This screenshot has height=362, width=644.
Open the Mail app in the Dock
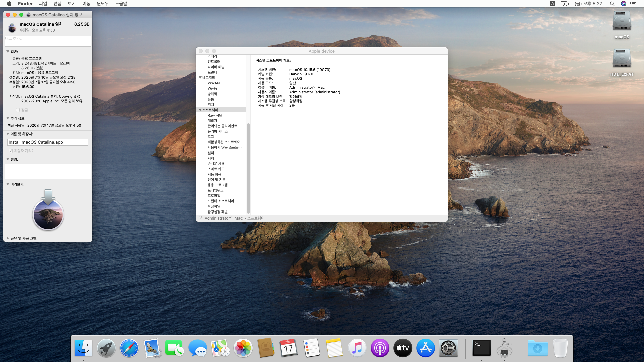[152, 348]
